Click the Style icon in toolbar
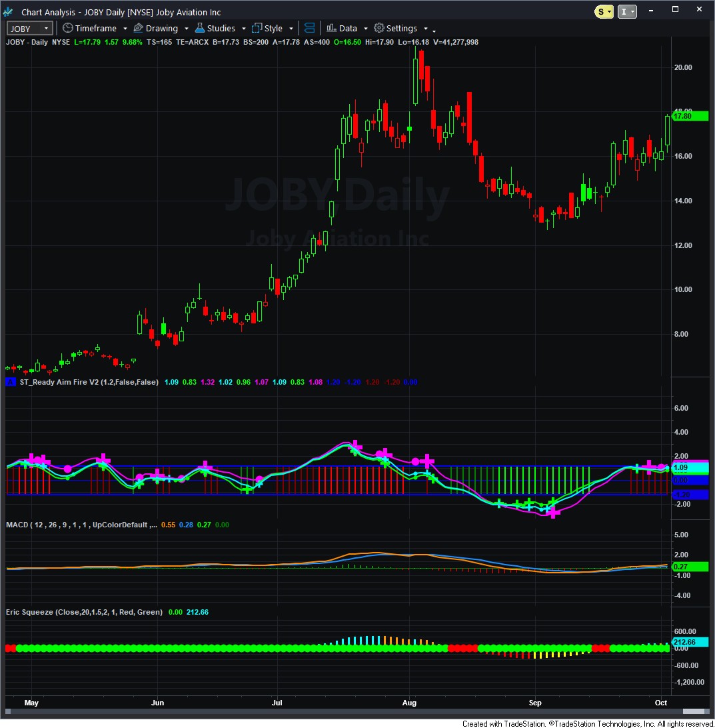The image size is (715, 728). click(257, 28)
